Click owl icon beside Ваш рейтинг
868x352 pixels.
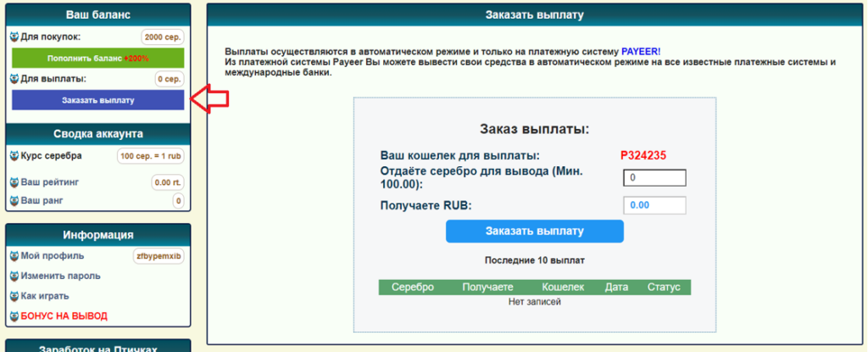tap(15, 182)
